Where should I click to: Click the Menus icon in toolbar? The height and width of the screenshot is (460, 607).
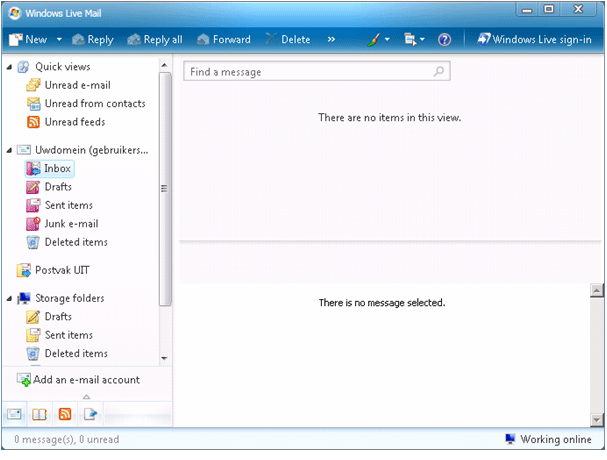click(x=410, y=39)
